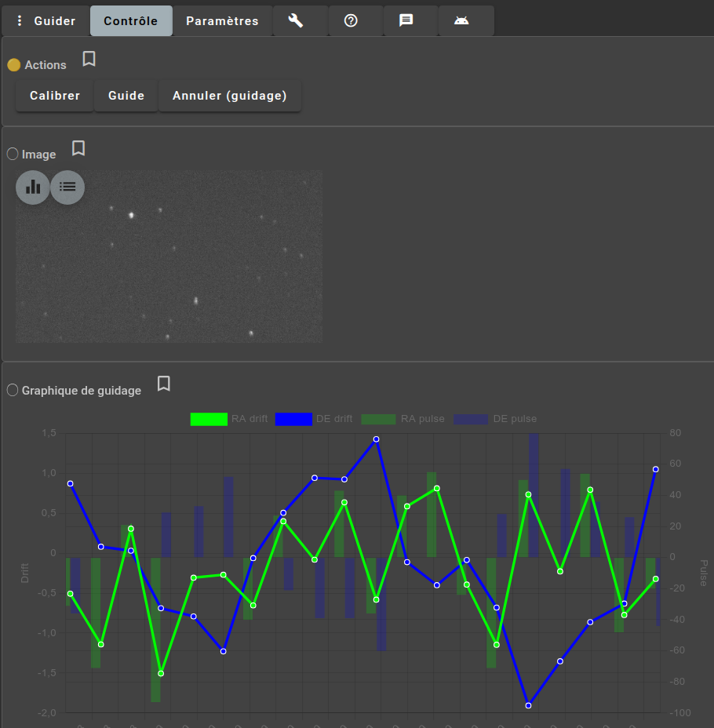The image size is (714, 728).
Task: Click the yellow Actions status indicator
Action: (14, 65)
